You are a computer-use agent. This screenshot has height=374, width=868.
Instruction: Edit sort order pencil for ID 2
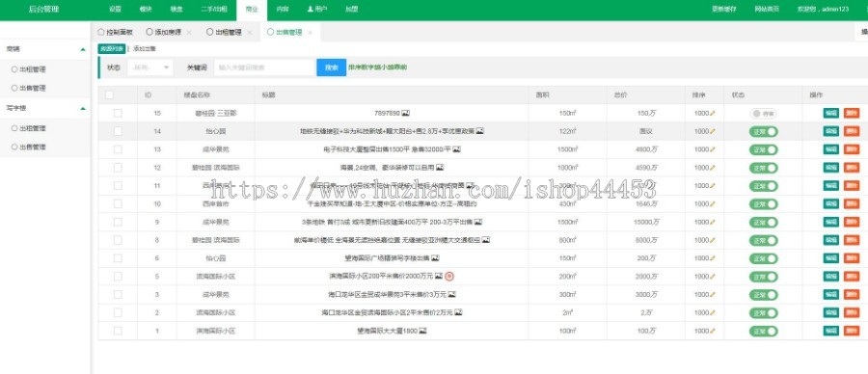pos(713,313)
